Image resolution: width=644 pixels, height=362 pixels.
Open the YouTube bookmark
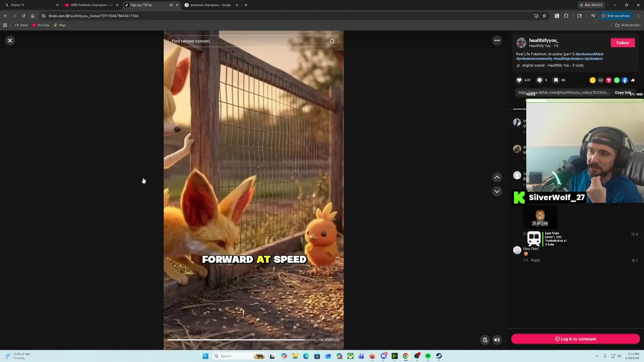[41, 25]
